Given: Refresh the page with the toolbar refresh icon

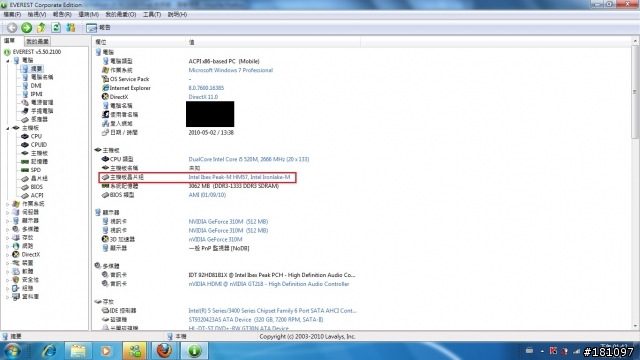Looking at the screenshot, I should click(56, 27).
